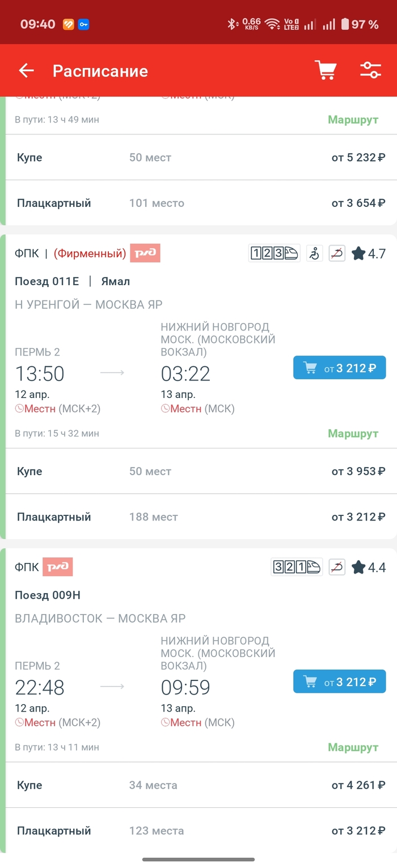This screenshot has height=868, width=397.
Task: Select Плацкартный with 101 seats for 3 654 ₽
Action: [x=198, y=203]
